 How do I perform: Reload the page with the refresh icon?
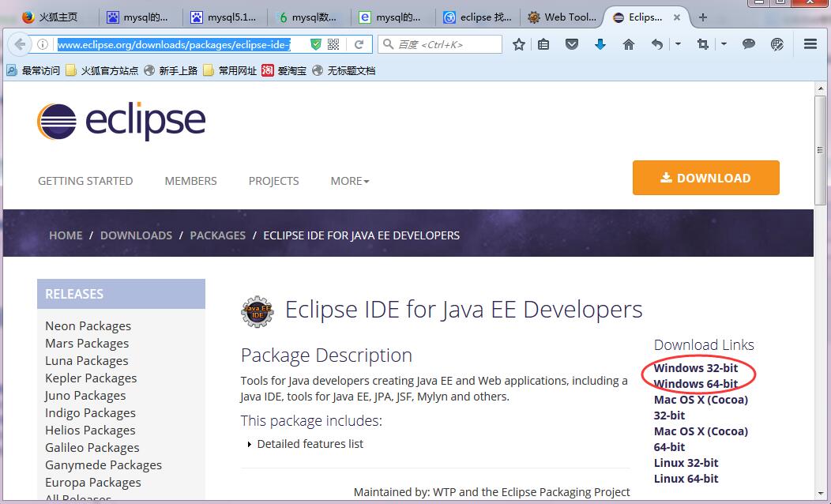(x=359, y=44)
